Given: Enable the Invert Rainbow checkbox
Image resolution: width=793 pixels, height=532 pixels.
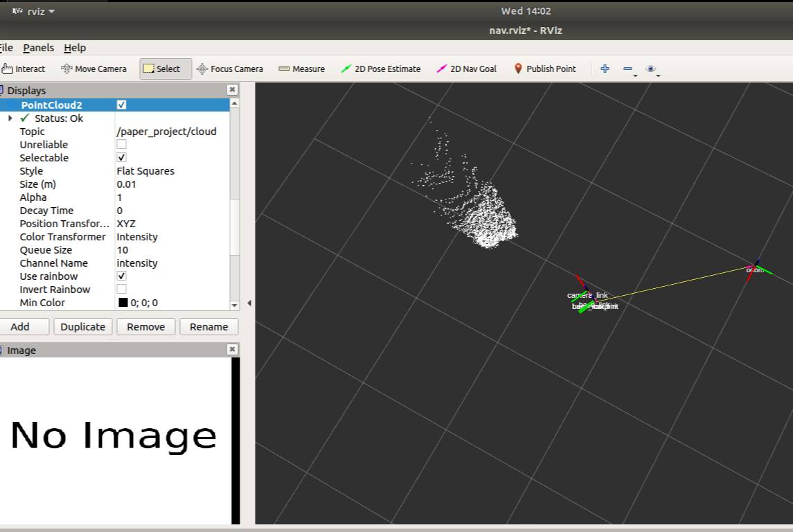Looking at the screenshot, I should [x=121, y=289].
